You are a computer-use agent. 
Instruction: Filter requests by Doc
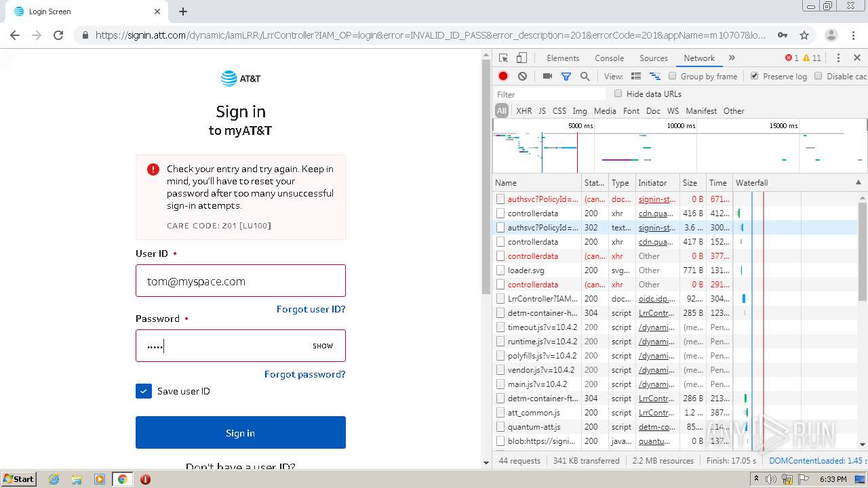point(653,111)
